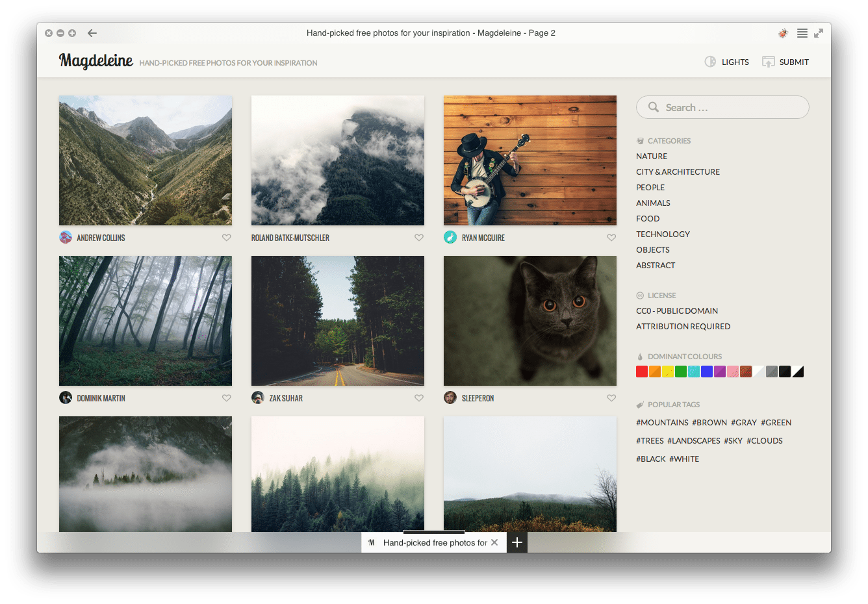Screen dimensions: 868x604
Task: Open the Objects category
Action: 652,250
